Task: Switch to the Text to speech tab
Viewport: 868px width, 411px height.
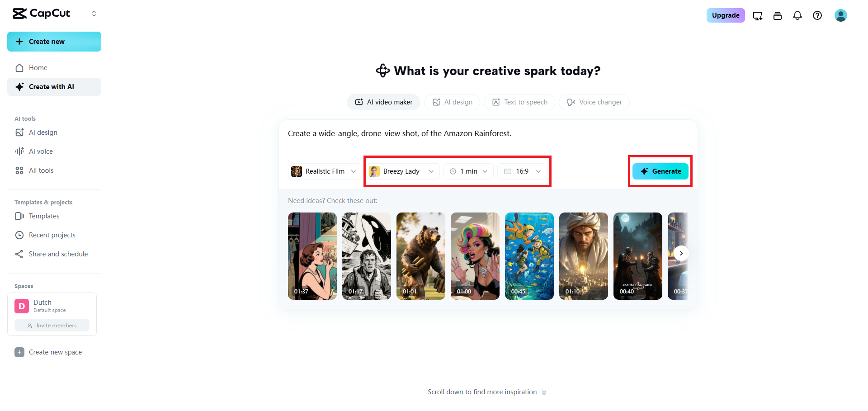Action: (x=519, y=102)
